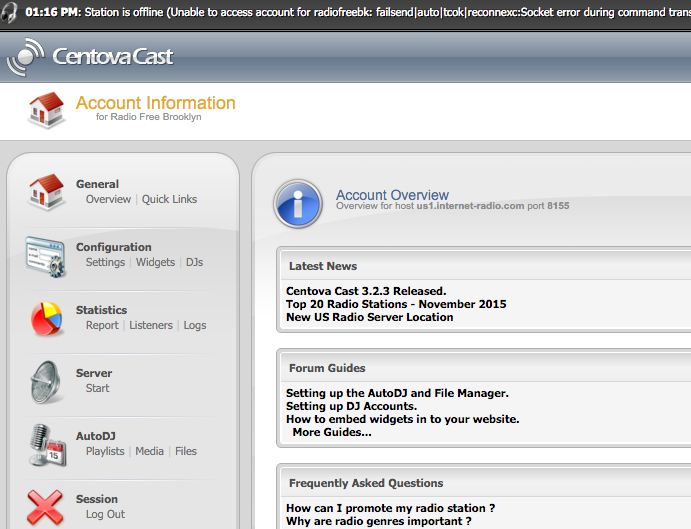691x529 pixels.
Task: Click the Statistics pie chart icon
Action: click(45, 318)
